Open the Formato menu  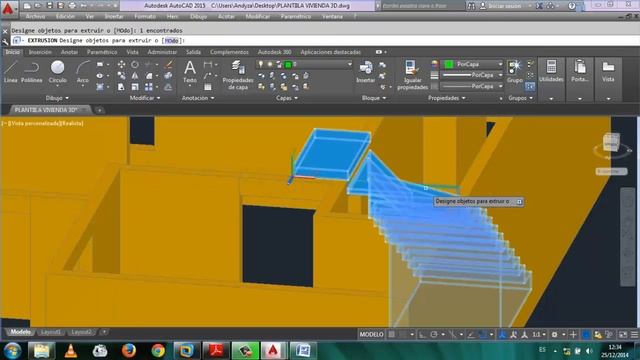click(145, 16)
